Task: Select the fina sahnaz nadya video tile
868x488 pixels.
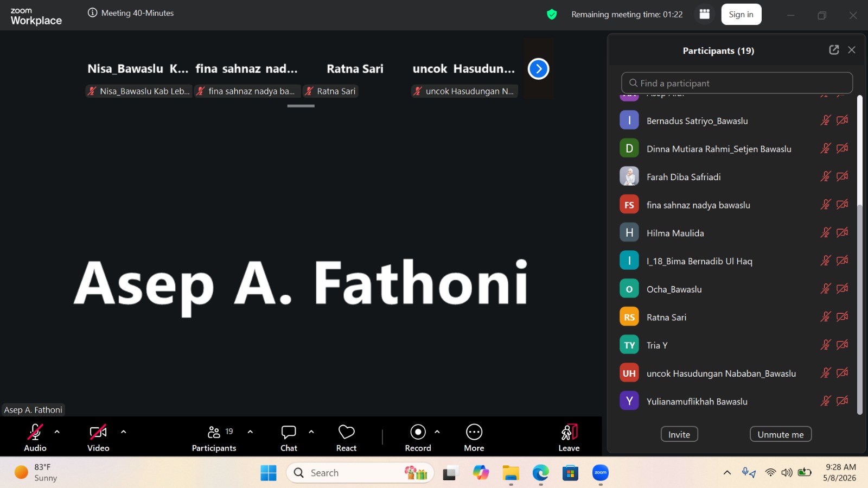Action: tap(247, 69)
